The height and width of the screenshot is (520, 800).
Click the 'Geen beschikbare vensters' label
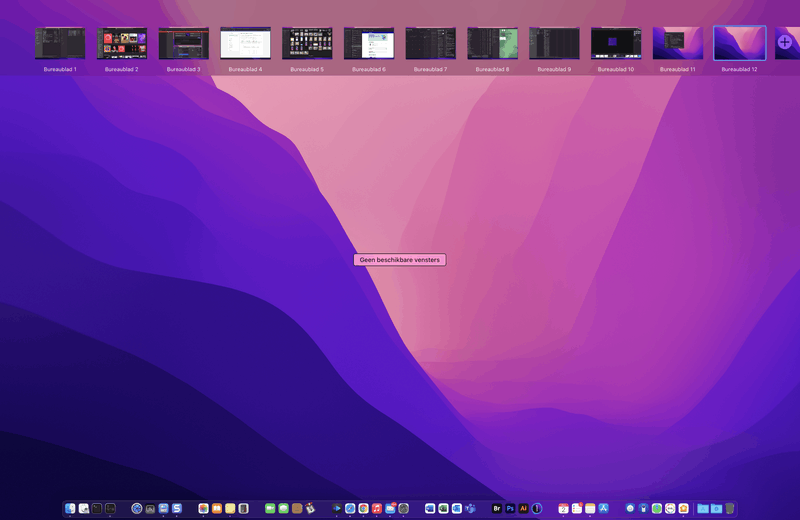click(399, 260)
